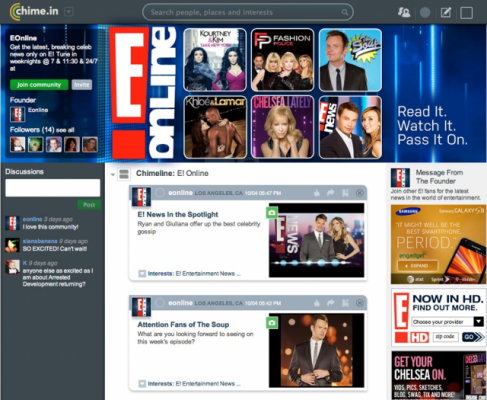Click the like icon on E! News post
This screenshot has width=487, height=400.
click(317, 193)
